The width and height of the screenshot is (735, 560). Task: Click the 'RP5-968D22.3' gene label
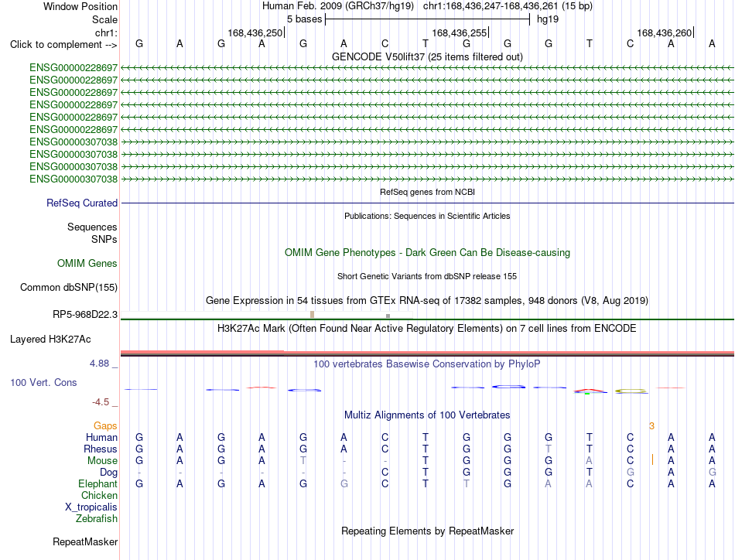(x=85, y=315)
